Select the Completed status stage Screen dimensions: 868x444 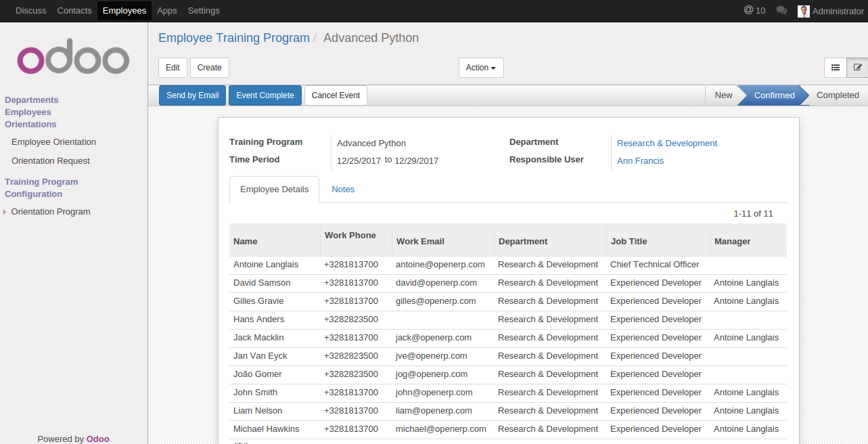pyautogui.click(x=838, y=95)
